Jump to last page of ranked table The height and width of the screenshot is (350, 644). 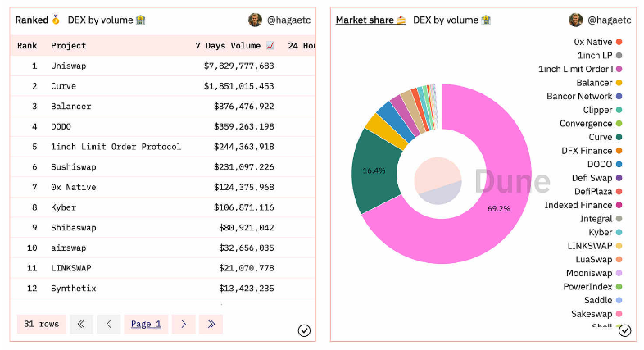(211, 324)
